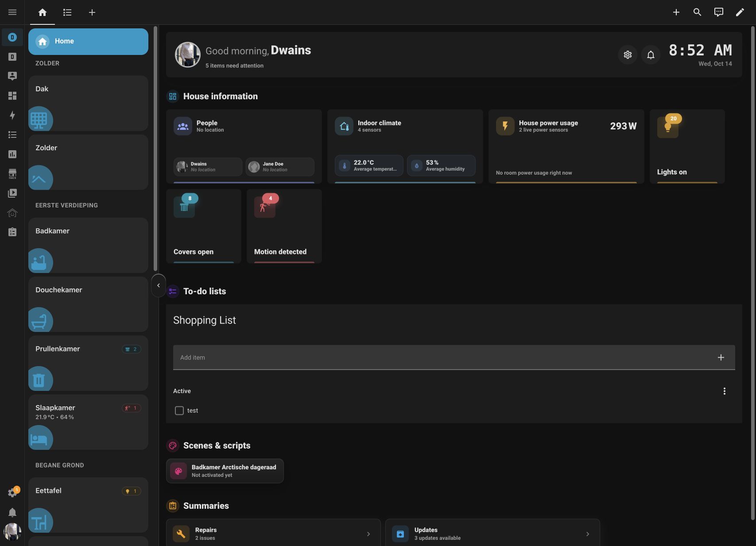
Task: Open the Dwains person chip
Action: point(208,167)
